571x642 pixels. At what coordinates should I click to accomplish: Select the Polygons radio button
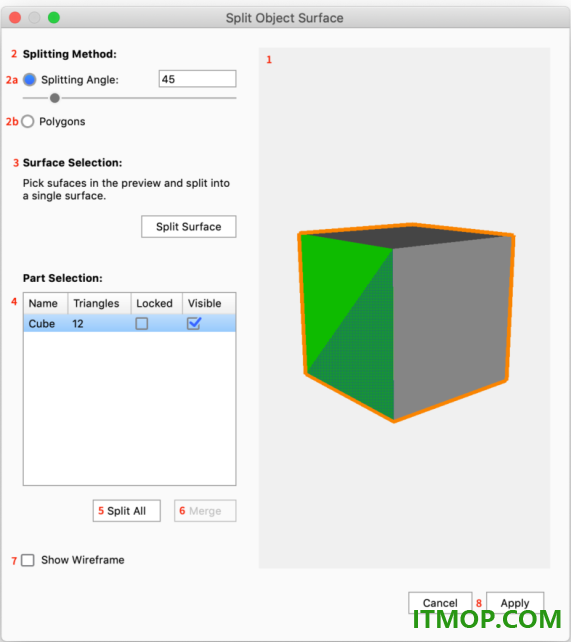click(28, 121)
